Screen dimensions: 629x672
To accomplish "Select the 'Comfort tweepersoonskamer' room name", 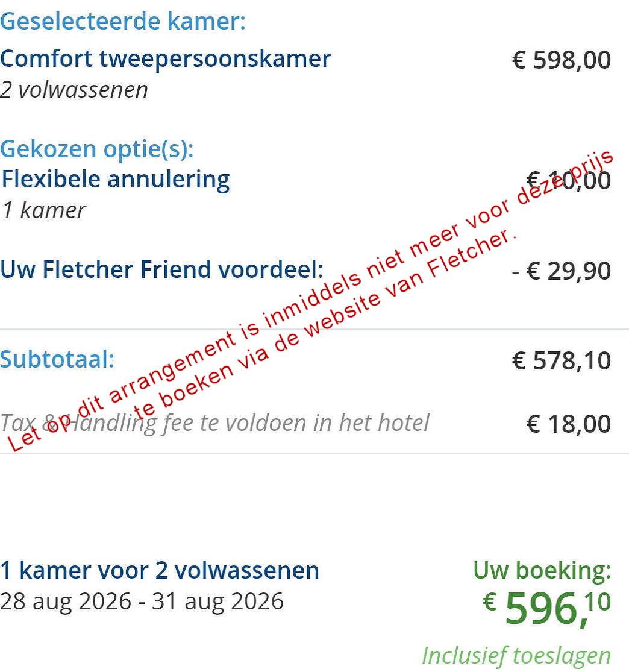I will pyautogui.click(x=166, y=59).
